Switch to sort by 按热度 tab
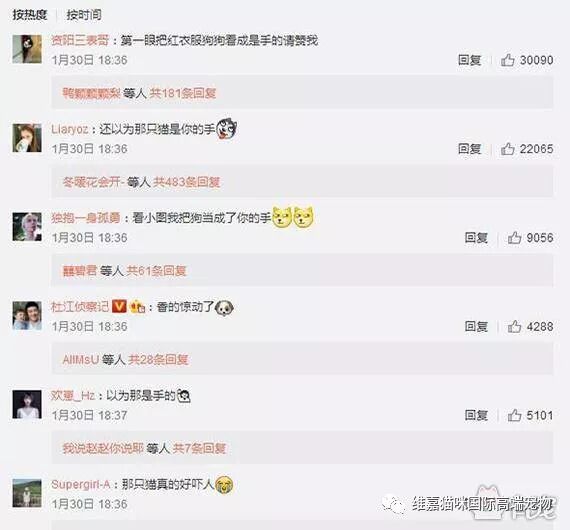Screen dimensions: 570x530 pyautogui.click(x=30, y=15)
